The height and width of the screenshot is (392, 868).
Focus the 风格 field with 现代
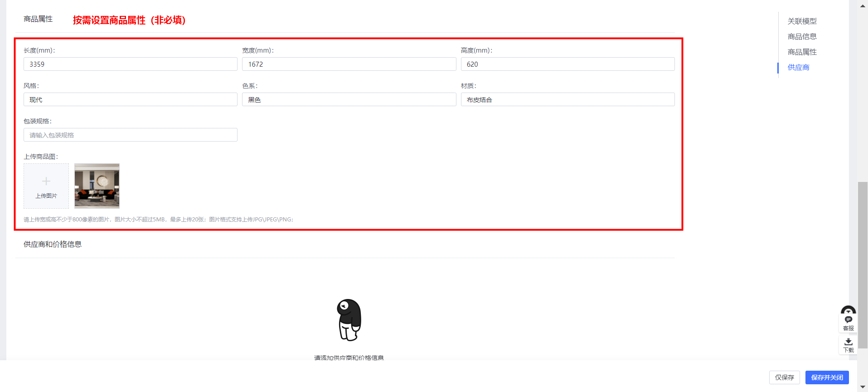(x=131, y=99)
